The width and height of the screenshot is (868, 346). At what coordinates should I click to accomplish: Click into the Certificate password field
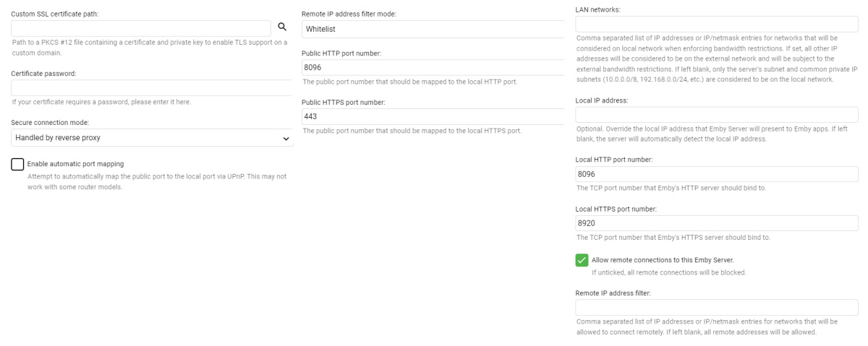152,88
